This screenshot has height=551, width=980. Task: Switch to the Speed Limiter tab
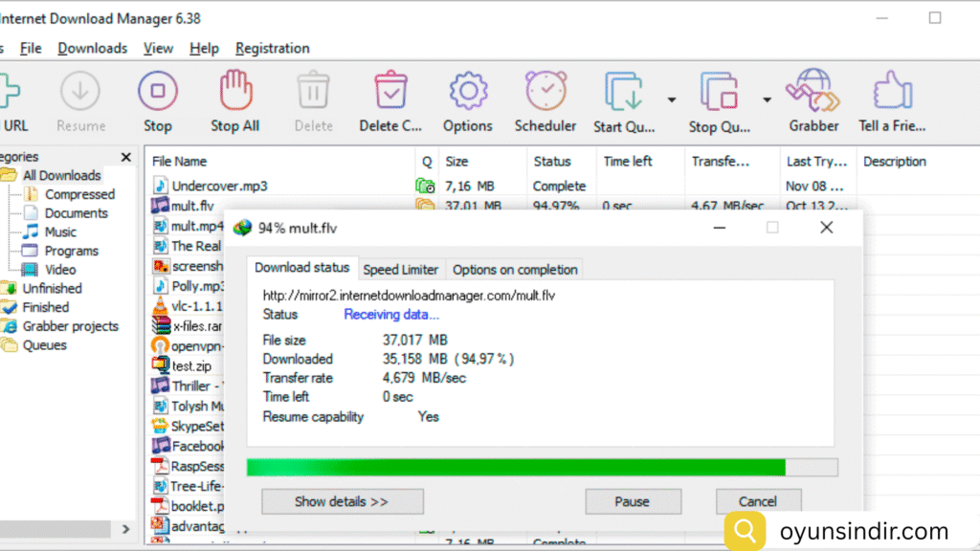pos(401,270)
